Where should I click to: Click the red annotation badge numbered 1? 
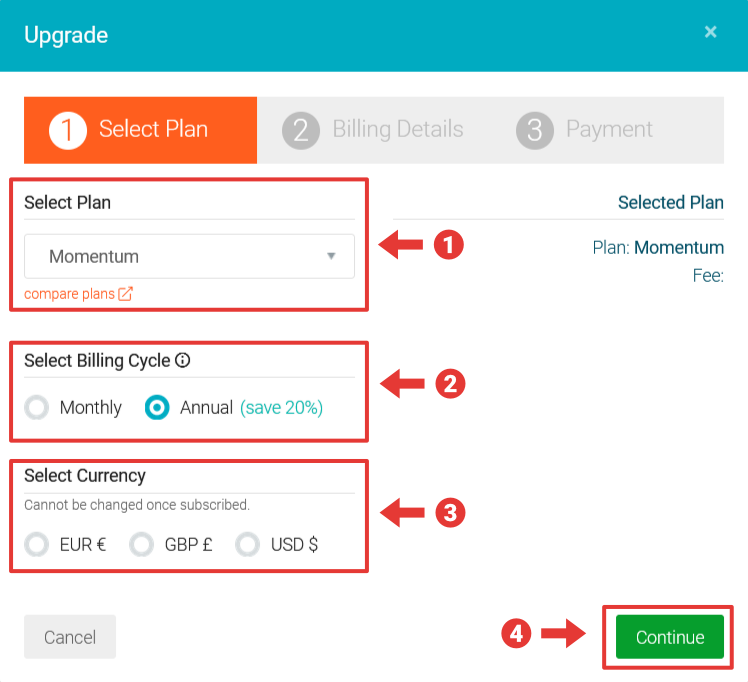point(449,243)
